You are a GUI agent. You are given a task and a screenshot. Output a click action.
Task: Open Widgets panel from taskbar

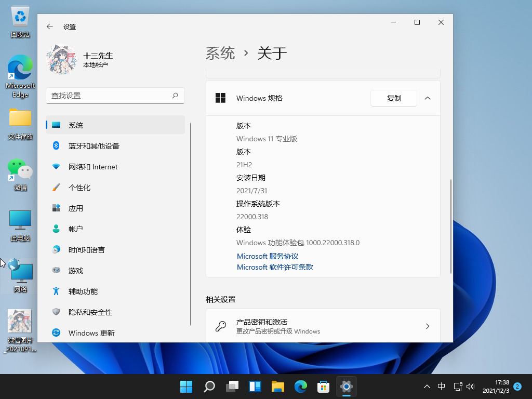pos(255,387)
